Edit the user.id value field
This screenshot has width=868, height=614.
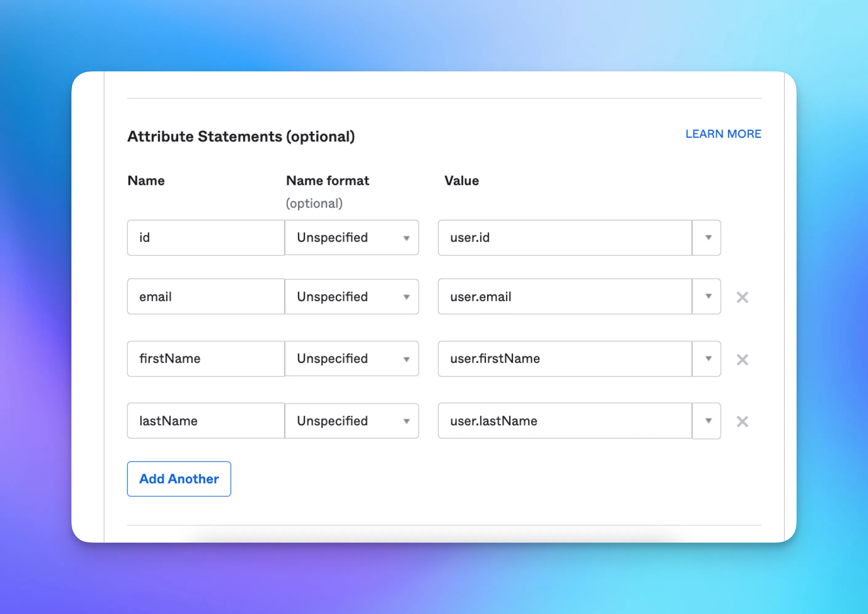click(x=565, y=237)
